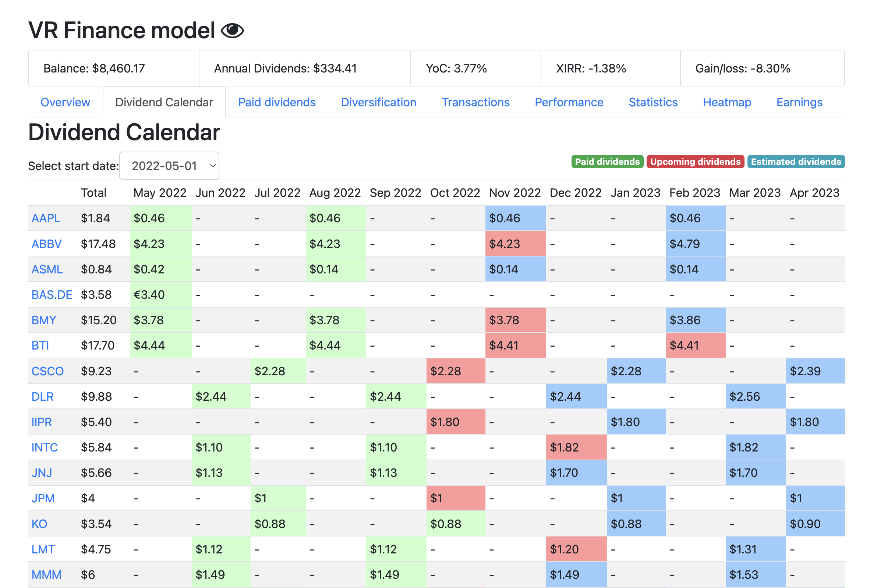Open the INTC ticker link
The width and height of the screenshot is (870, 588).
[x=45, y=447]
